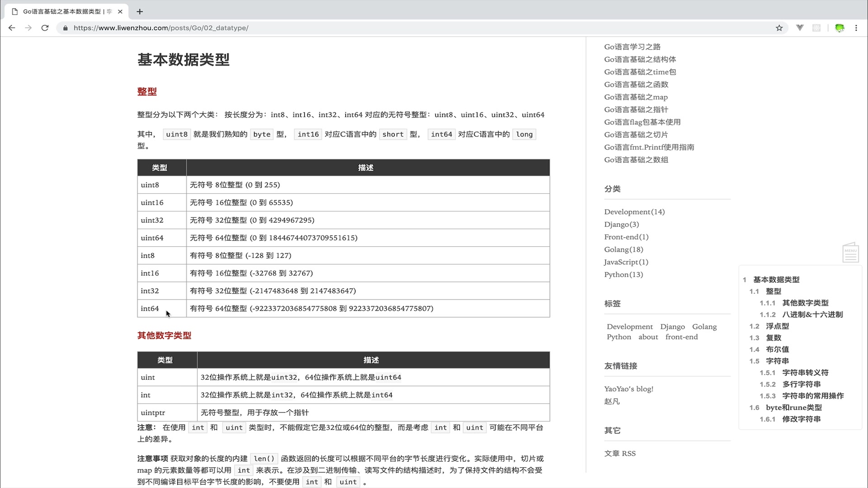Jump to 1.2 浮点型 in the outline
The width and height of the screenshot is (868, 488).
pos(777,326)
